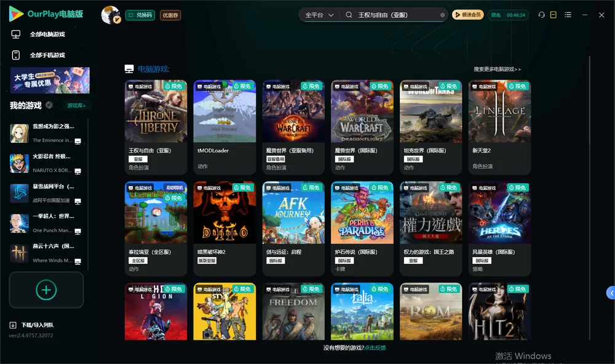This screenshot has width=615, height=364.
Task: Open the Throne and Liberty game cover
Action: tap(156, 111)
